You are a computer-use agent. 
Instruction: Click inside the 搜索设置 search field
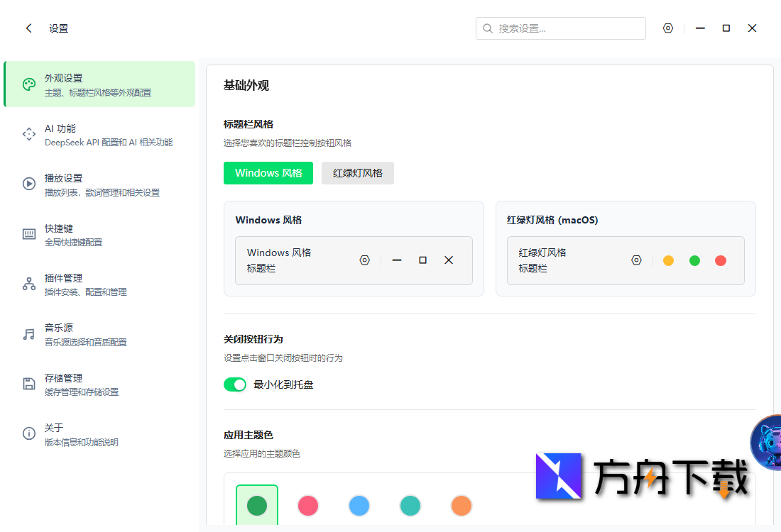pos(561,28)
